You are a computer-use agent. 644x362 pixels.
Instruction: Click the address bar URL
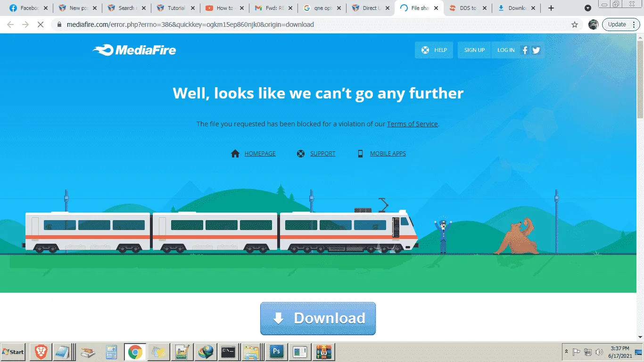pyautogui.click(x=190, y=25)
